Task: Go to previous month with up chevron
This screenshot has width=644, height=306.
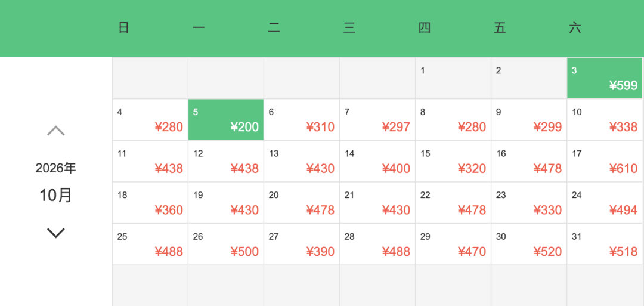Action: [56, 131]
